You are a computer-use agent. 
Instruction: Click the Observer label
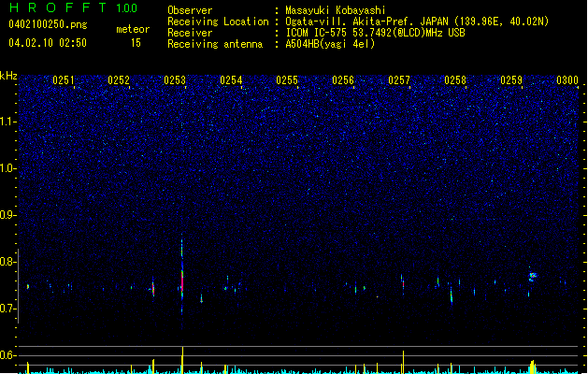(190, 10)
